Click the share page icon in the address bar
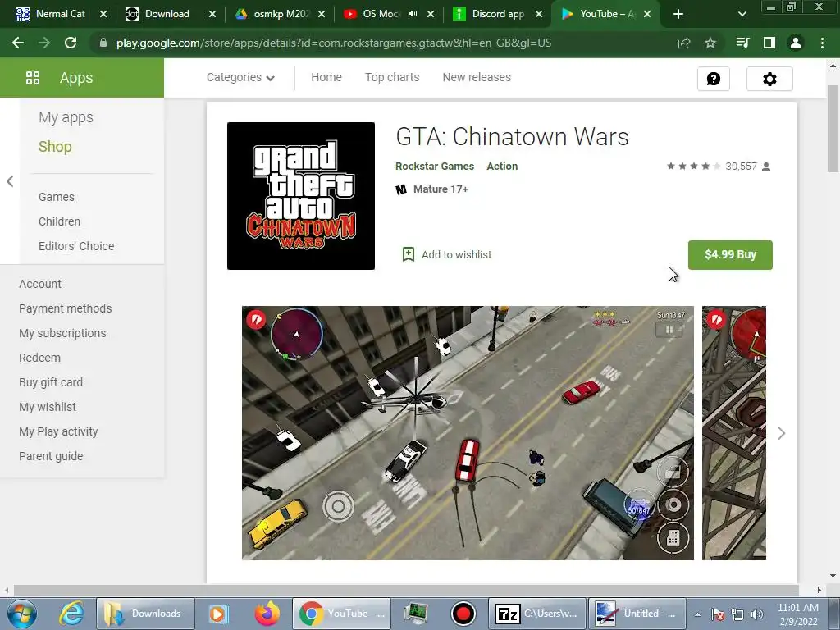Image resolution: width=840 pixels, height=630 pixels. tap(684, 43)
